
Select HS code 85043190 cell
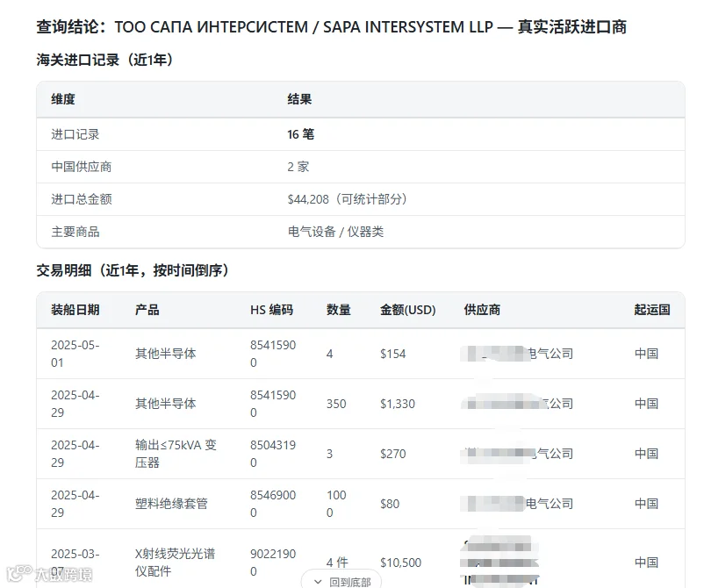[273, 454]
